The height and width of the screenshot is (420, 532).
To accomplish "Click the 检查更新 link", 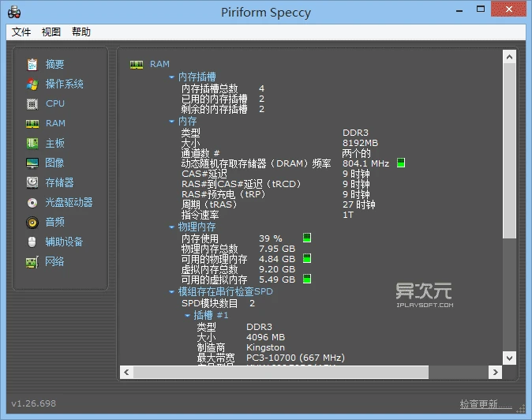I will (486, 404).
